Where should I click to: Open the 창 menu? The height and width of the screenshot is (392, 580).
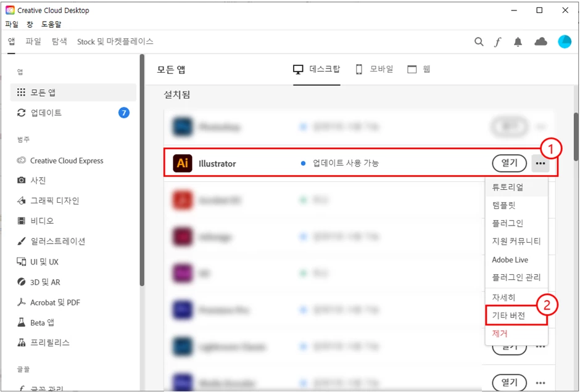[x=30, y=25]
